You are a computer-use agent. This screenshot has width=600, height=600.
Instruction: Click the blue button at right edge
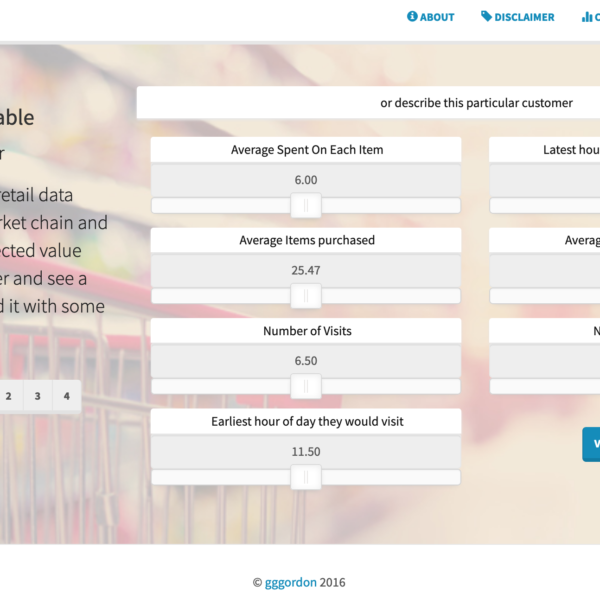[592, 444]
